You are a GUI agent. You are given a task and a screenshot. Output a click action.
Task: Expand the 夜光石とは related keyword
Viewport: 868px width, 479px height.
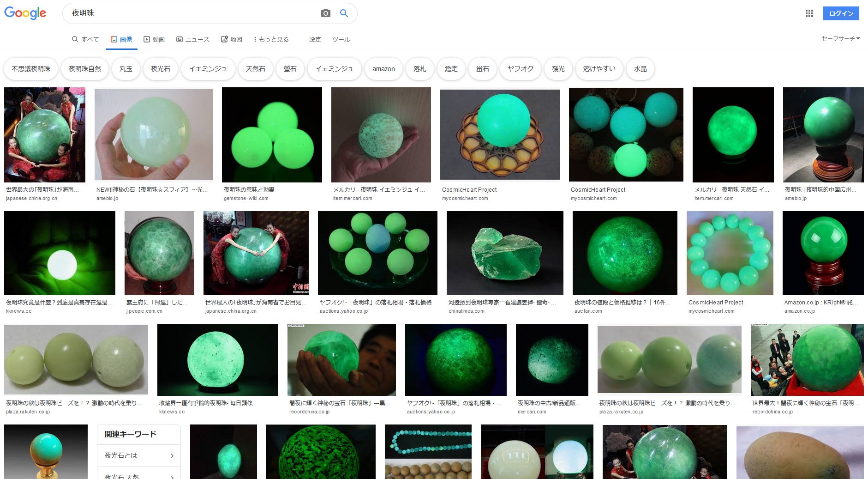click(139, 455)
